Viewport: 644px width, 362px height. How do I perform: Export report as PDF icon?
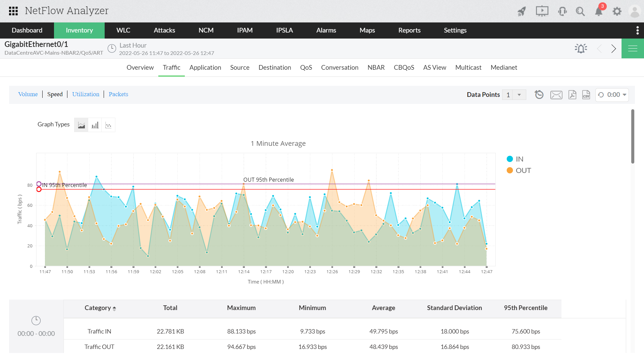[x=572, y=95]
